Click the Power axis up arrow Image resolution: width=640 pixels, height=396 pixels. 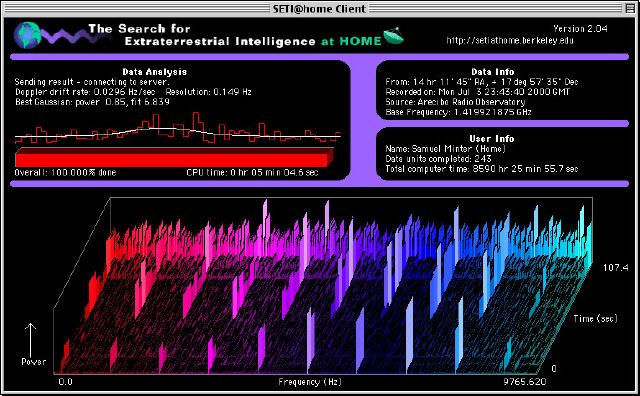[x=30, y=340]
